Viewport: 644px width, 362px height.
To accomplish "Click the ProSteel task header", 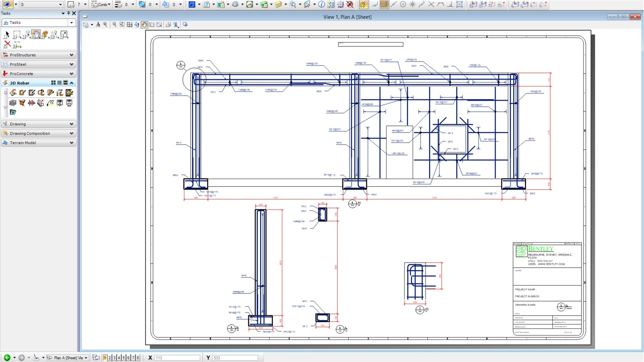I will pyautogui.click(x=38, y=64).
